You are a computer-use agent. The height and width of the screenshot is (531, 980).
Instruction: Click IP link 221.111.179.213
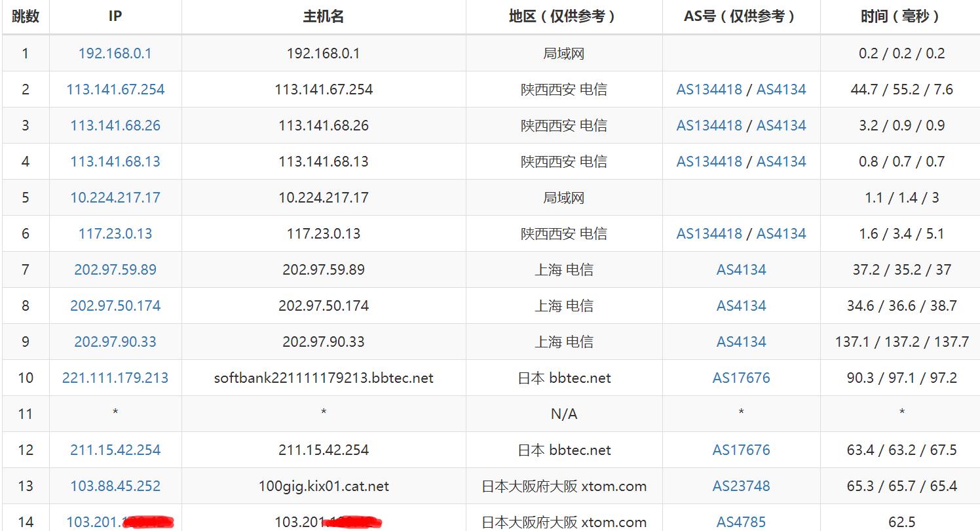point(115,378)
